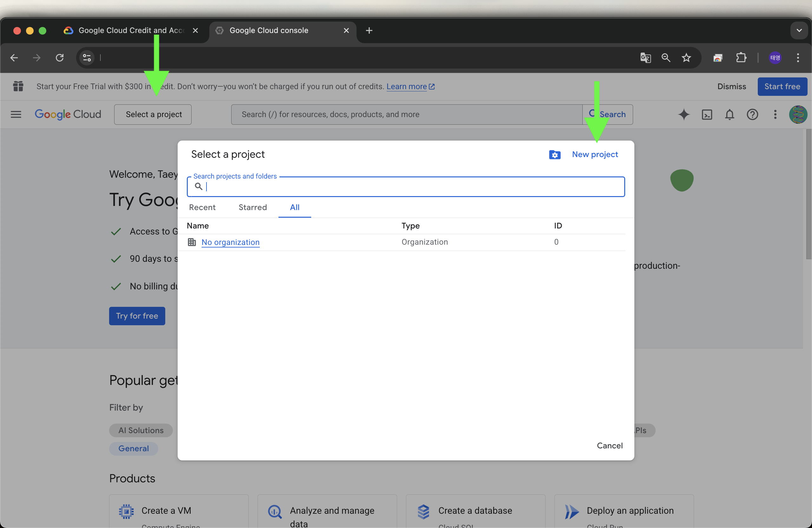This screenshot has width=812, height=528.
Task: Open the Select a project picker button
Action: pos(153,114)
